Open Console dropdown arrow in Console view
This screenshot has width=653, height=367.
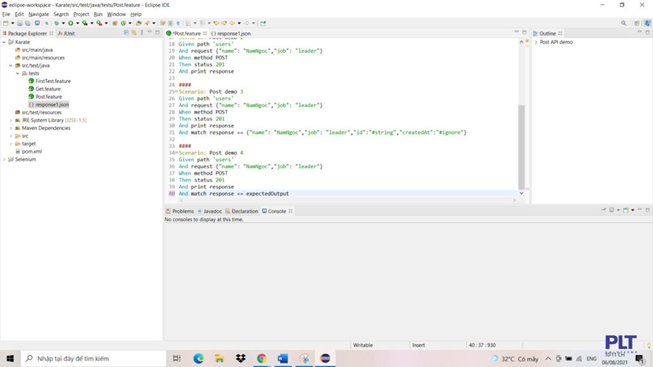[x=632, y=210]
